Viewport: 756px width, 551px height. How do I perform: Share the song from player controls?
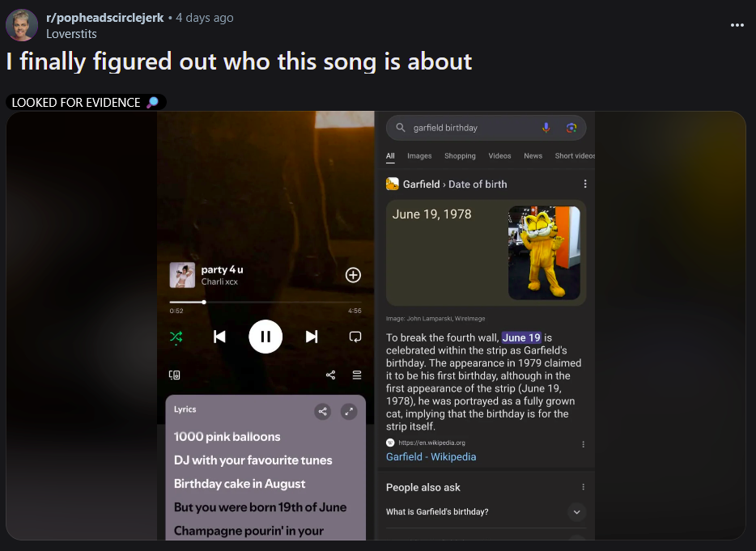(330, 375)
